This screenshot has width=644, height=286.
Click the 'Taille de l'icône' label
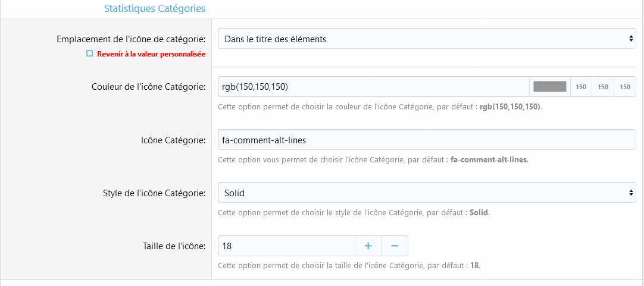pyautogui.click(x=174, y=246)
